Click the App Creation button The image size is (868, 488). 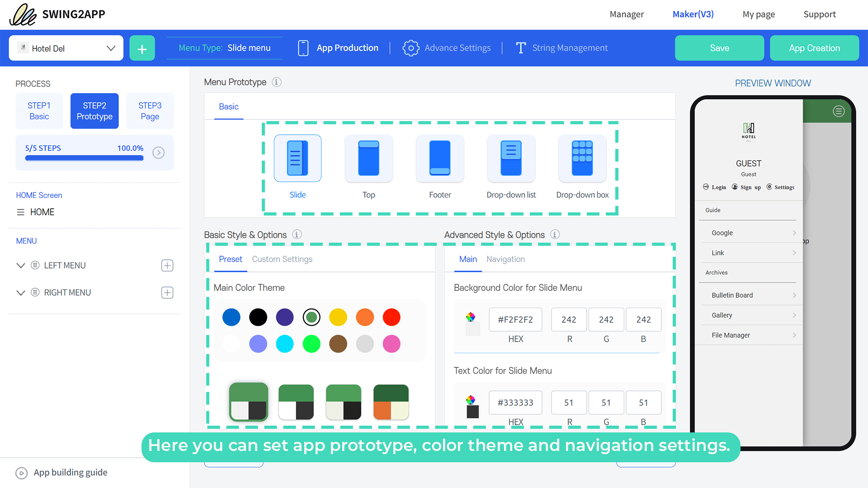(x=814, y=48)
